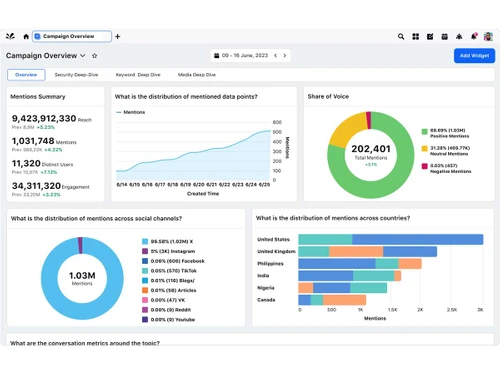Toggle the Articles legend swatch

[145, 290]
